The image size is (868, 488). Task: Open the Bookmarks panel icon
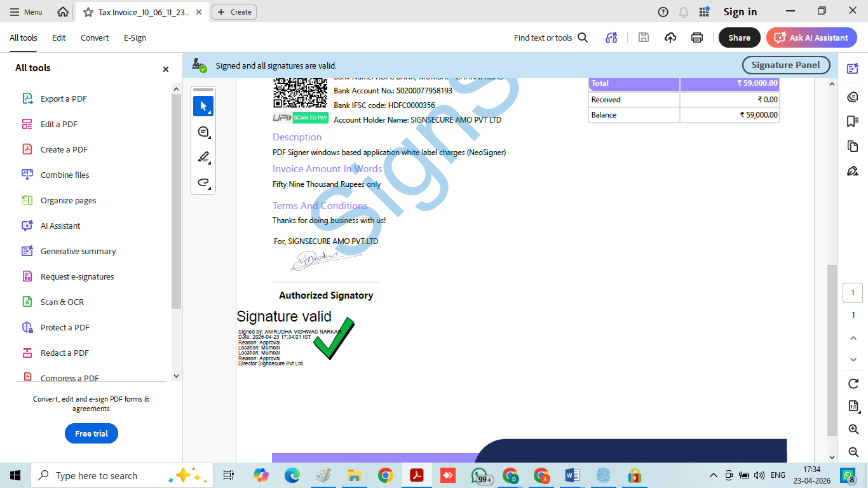click(x=853, y=121)
